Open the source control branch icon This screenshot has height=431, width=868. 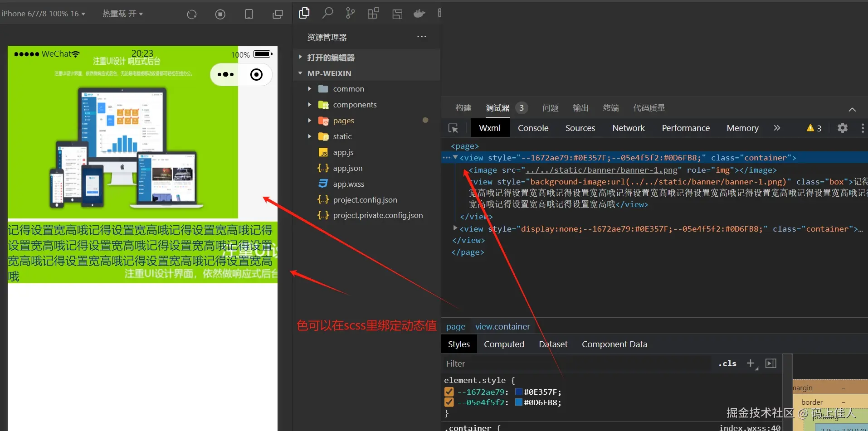pos(350,13)
